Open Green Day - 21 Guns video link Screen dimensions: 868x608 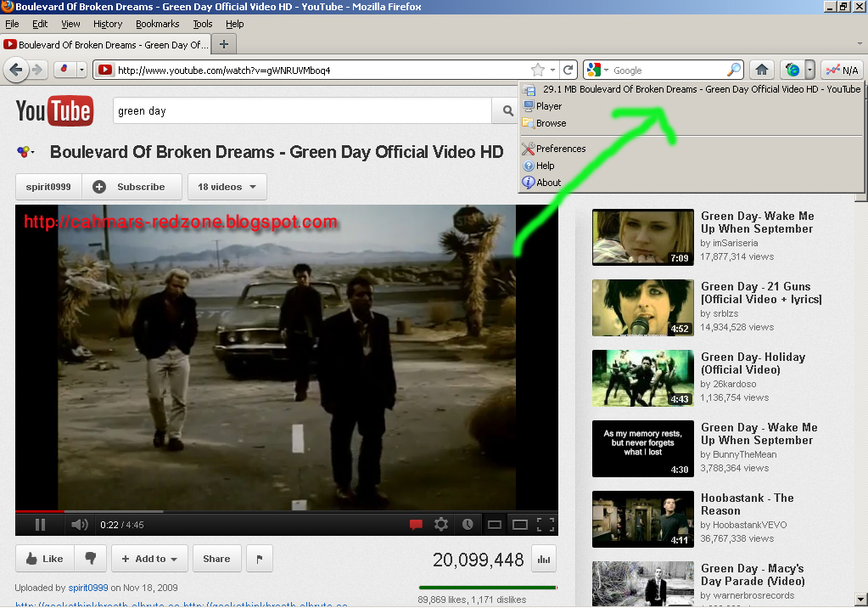tap(761, 293)
